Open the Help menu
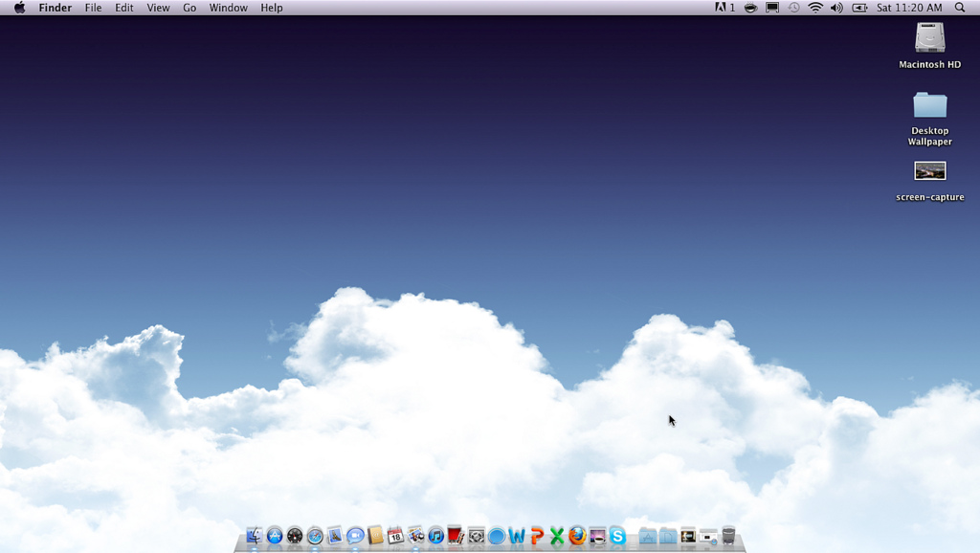This screenshot has width=980, height=553. coord(271,8)
